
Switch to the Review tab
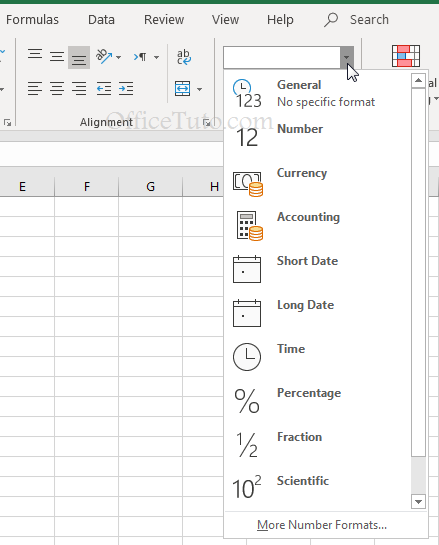click(x=164, y=20)
